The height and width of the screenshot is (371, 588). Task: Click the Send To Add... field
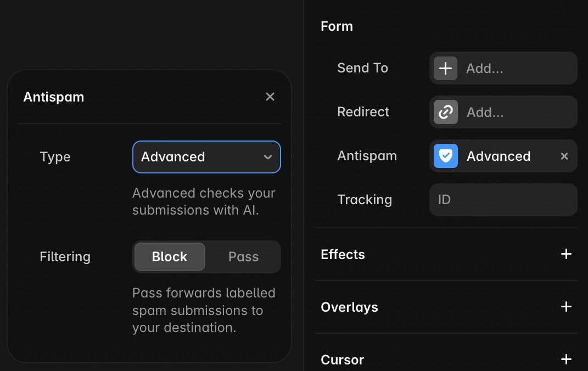click(503, 68)
